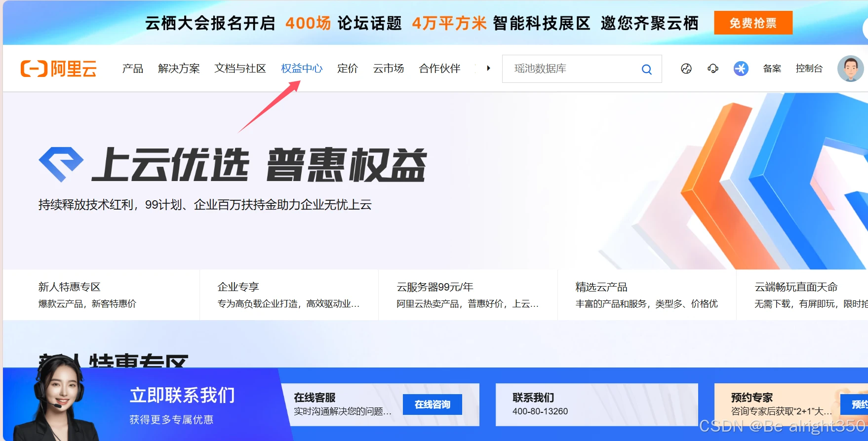868x441 pixels.
Task: Open the 精选云产品 tab
Action: (647, 294)
